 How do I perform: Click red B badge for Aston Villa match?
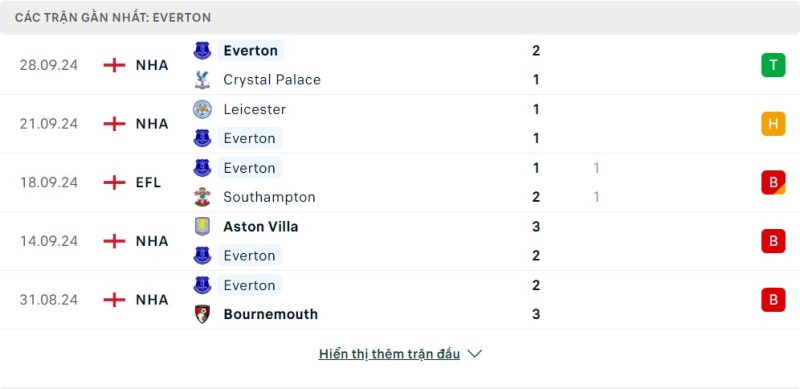point(773,241)
